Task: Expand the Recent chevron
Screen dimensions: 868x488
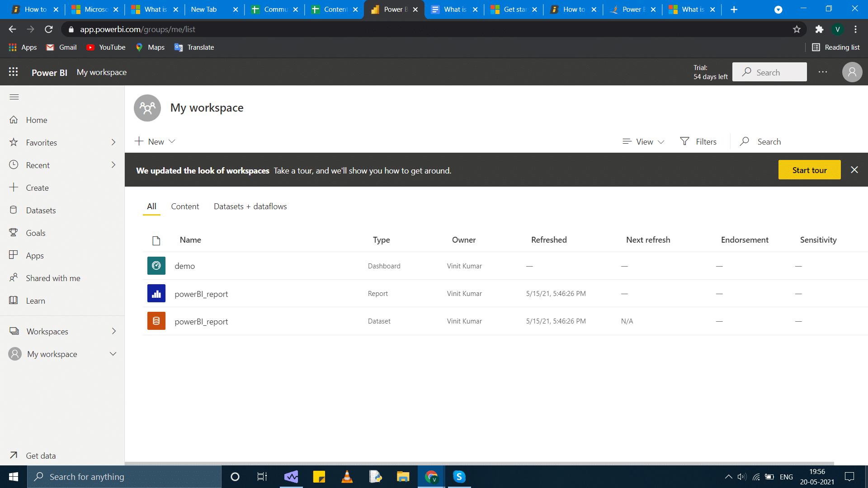Action: (113, 165)
